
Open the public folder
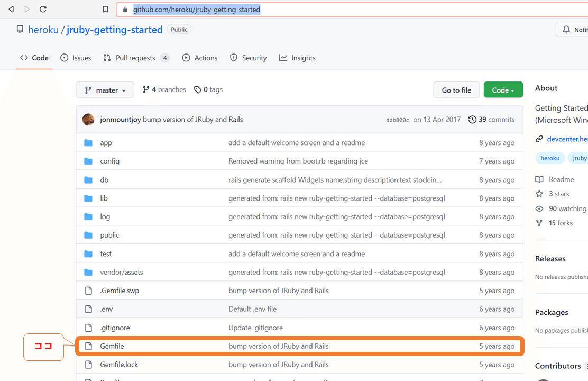click(x=109, y=235)
